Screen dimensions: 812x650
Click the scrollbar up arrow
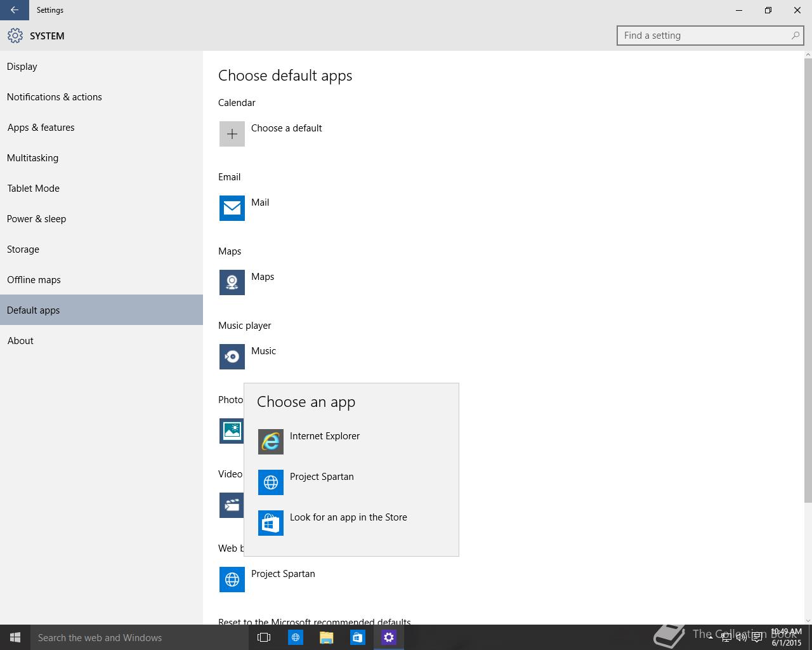808,55
